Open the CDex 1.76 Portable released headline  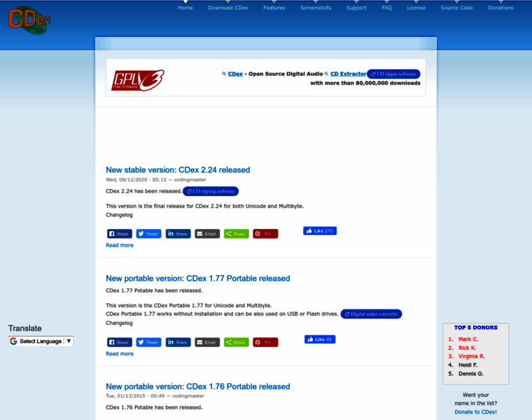coord(198,387)
